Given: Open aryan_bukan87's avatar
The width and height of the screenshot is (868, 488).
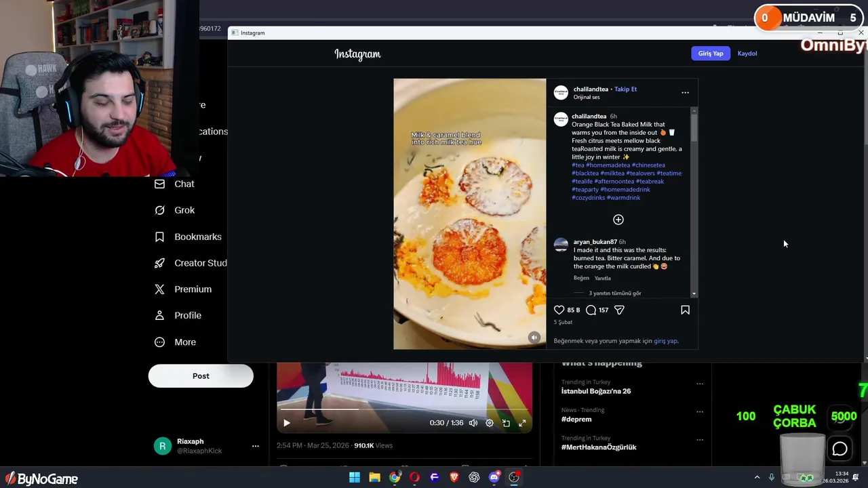Looking at the screenshot, I should (561, 245).
